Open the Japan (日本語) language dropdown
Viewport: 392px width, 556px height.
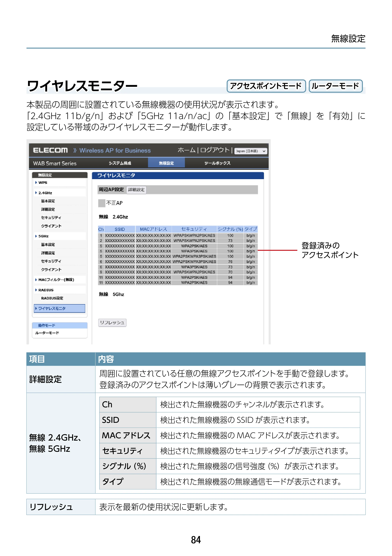point(250,151)
